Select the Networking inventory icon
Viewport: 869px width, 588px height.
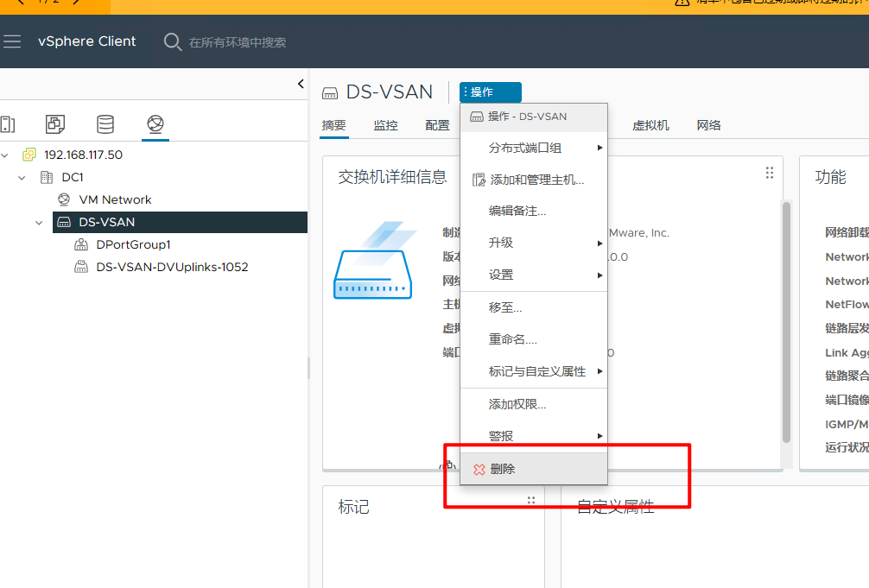click(x=155, y=124)
